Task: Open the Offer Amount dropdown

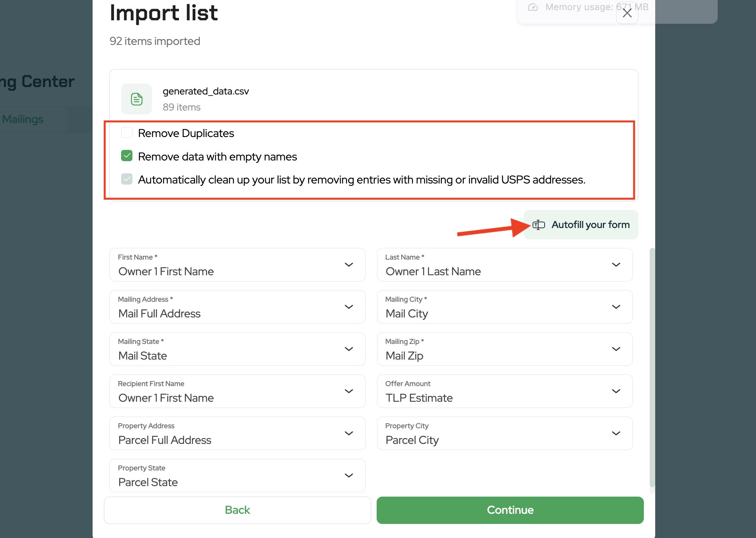Action: pyautogui.click(x=504, y=391)
